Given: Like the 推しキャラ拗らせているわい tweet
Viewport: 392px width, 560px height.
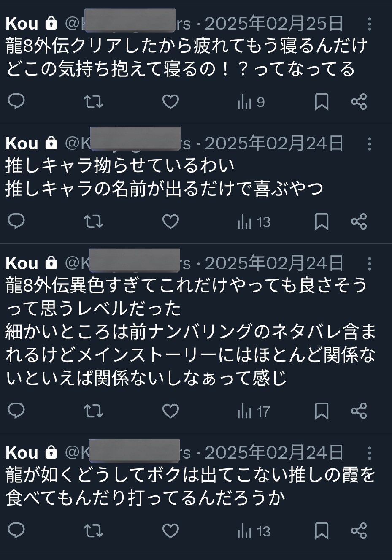Looking at the screenshot, I should point(170,222).
